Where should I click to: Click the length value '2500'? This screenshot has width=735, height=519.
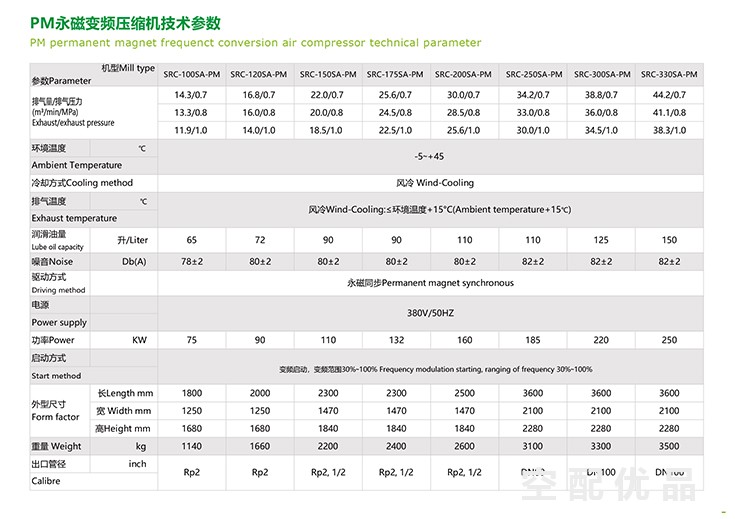pos(465,393)
